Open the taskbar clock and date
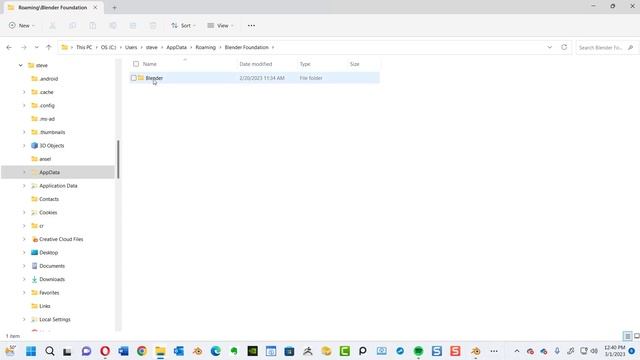This screenshot has width=640, height=360. 614,351
